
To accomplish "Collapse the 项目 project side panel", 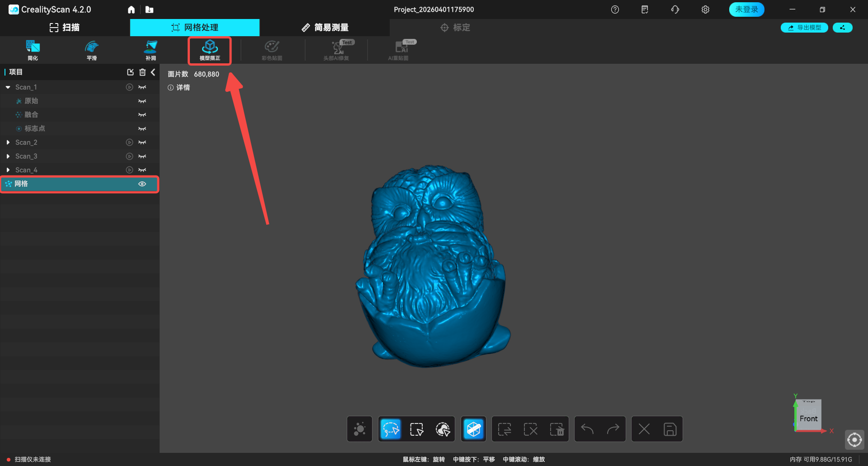I will pos(153,72).
